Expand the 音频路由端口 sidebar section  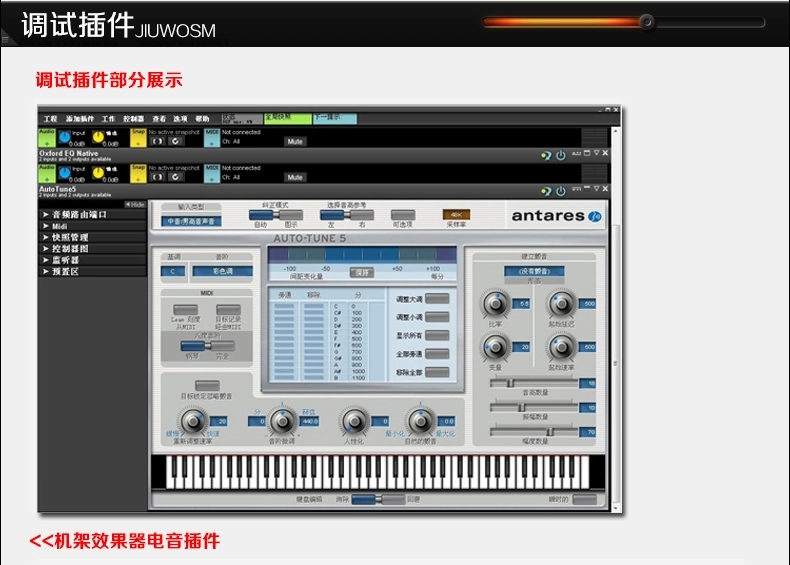click(93, 214)
